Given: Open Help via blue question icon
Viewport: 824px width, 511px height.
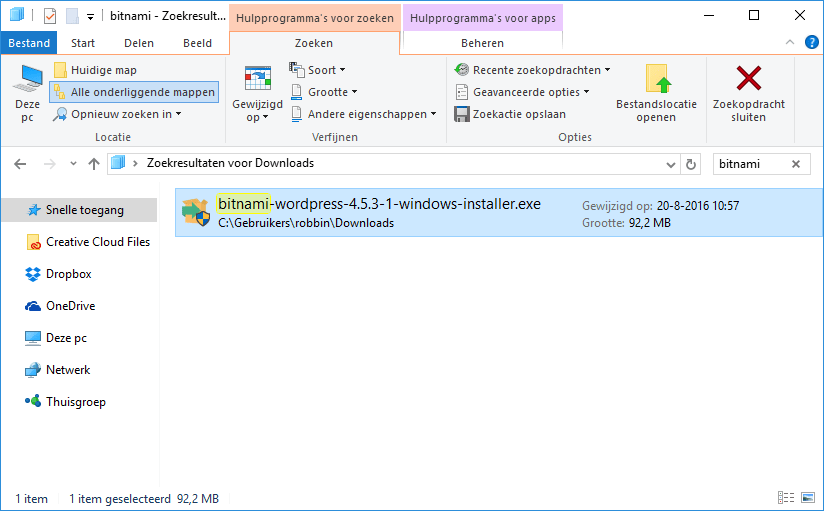Looking at the screenshot, I should 812,42.
